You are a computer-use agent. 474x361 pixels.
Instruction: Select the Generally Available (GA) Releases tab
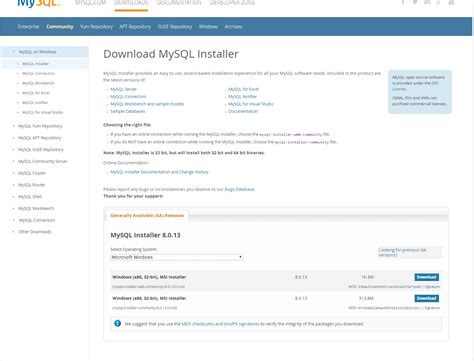click(147, 215)
